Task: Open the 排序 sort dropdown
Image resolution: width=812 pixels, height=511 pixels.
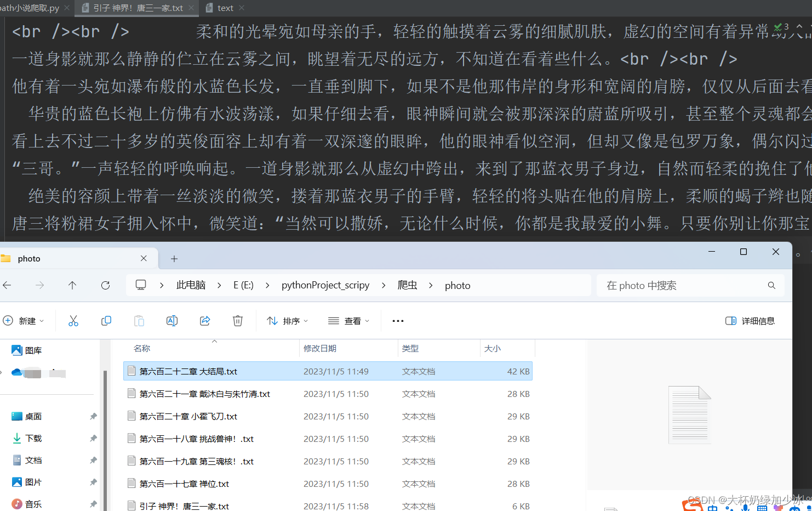Action: tap(288, 321)
